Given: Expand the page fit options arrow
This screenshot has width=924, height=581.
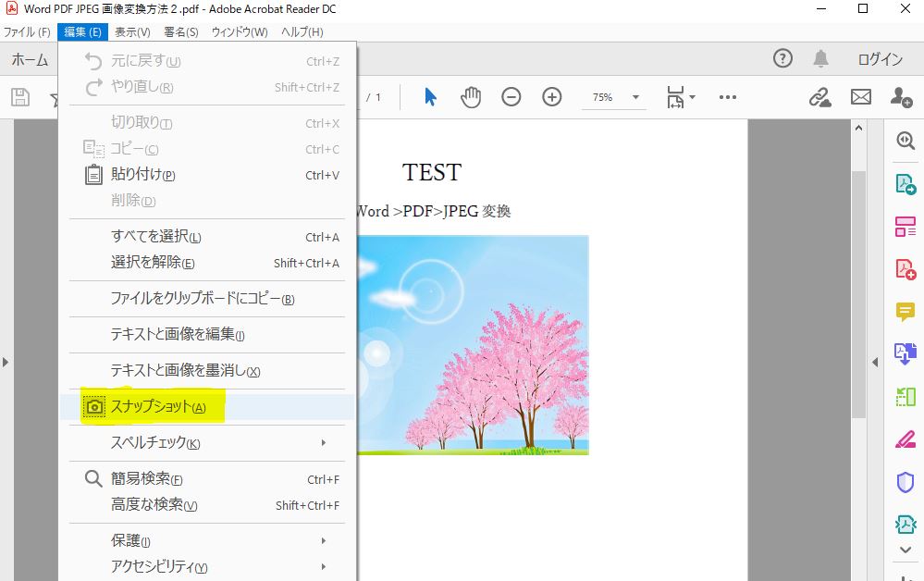Looking at the screenshot, I should point(693,96).
